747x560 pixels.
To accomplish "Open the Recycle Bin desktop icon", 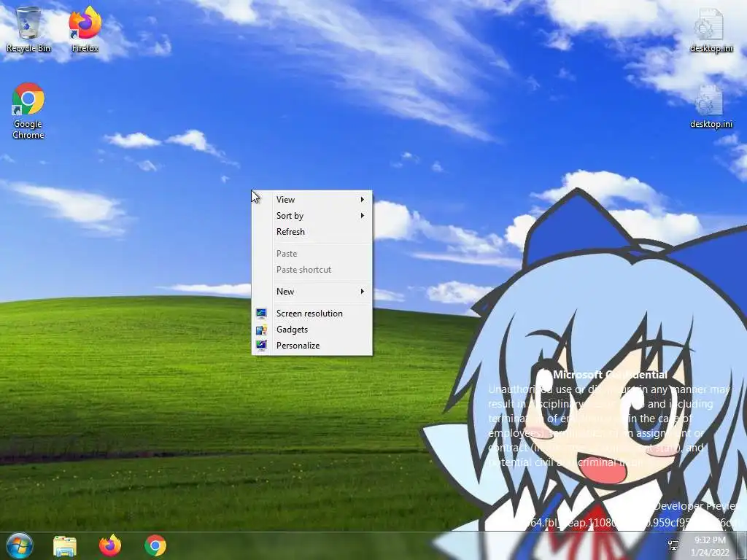I will 28,29.
